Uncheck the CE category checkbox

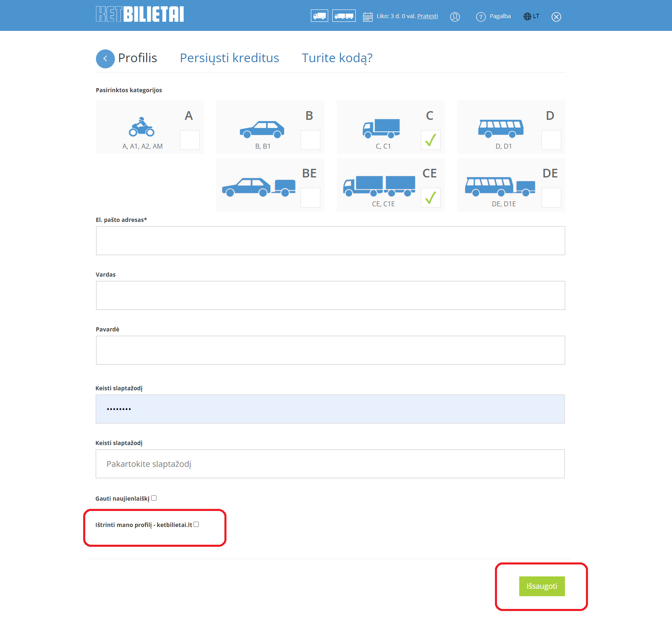430,198
